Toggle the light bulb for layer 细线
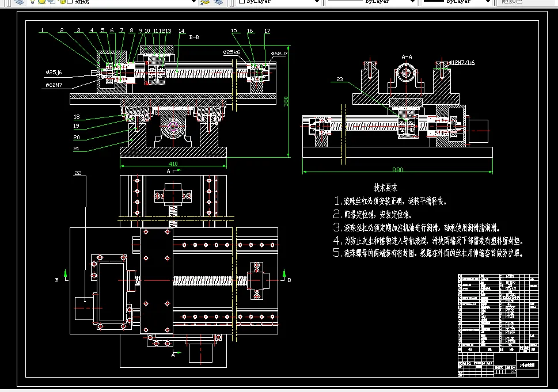Screen dimensions: 558x392 click(32, 2)
